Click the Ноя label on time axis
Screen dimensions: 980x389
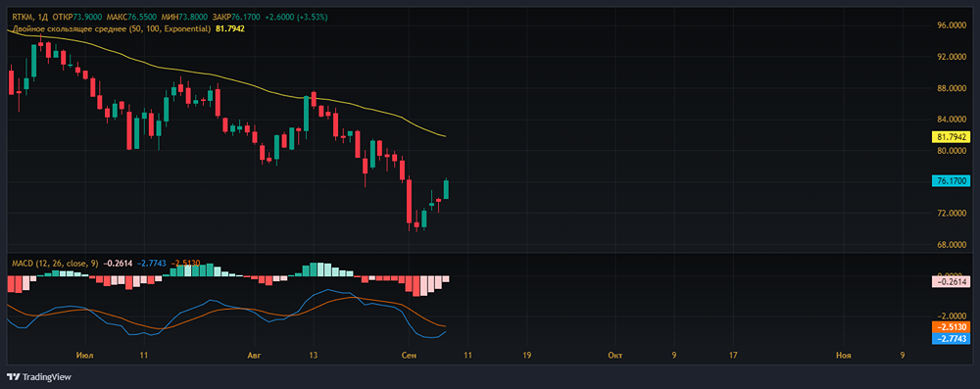tap(844, 356)
